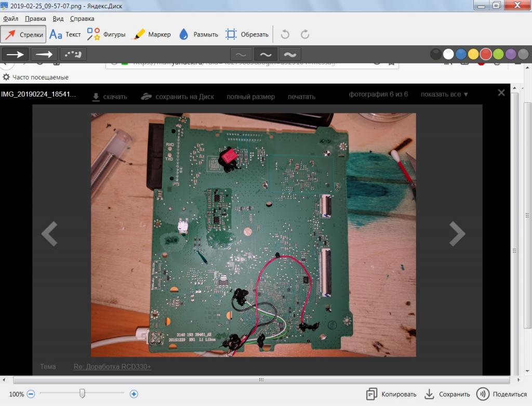Click сохранить на Диск link

(x=178, y=97)
